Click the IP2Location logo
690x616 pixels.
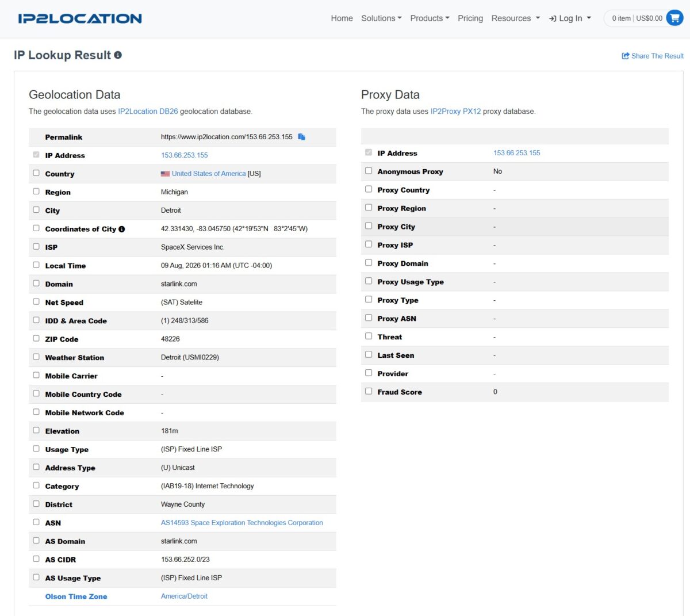80,18
